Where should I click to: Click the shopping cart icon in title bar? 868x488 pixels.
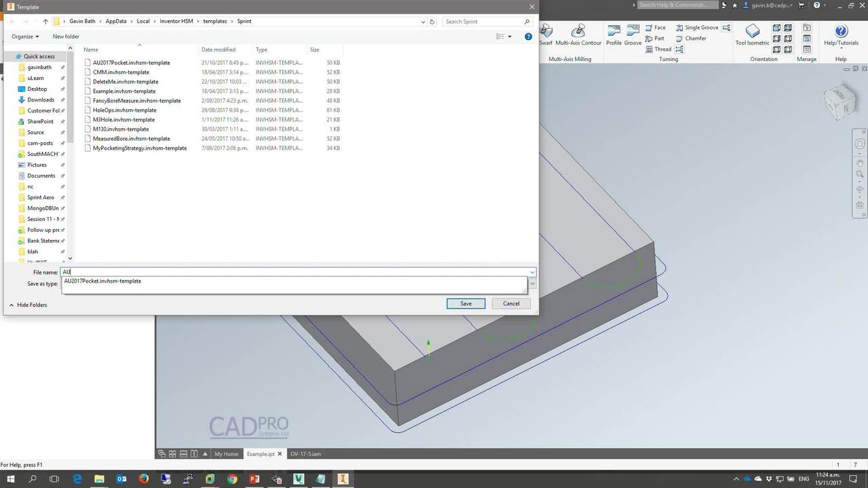(801, 5)
